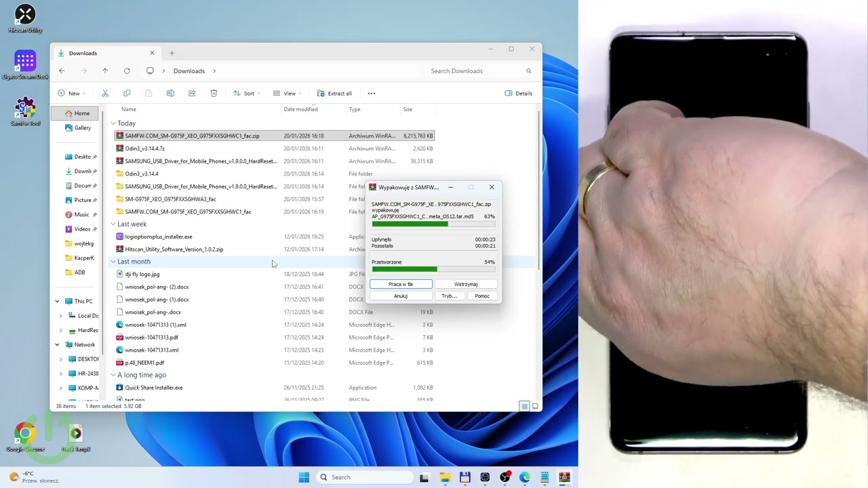Switch to large icons view in status bar

[x=535, y=406]
